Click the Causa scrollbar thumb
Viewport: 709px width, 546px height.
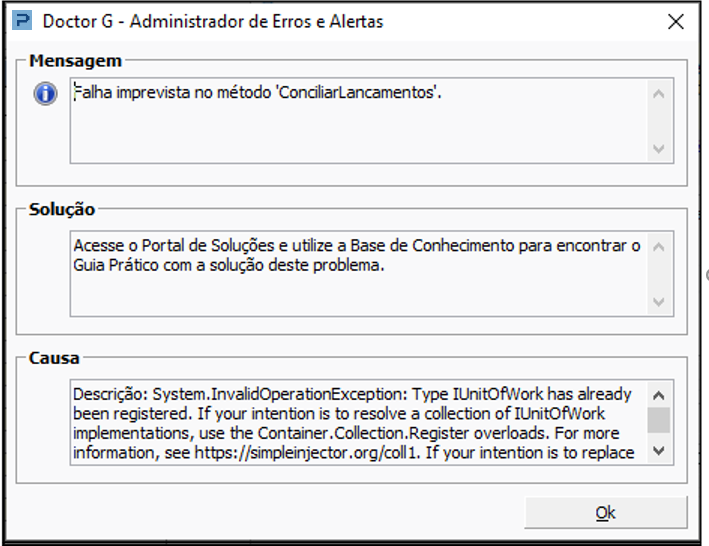tap(658, 419)
